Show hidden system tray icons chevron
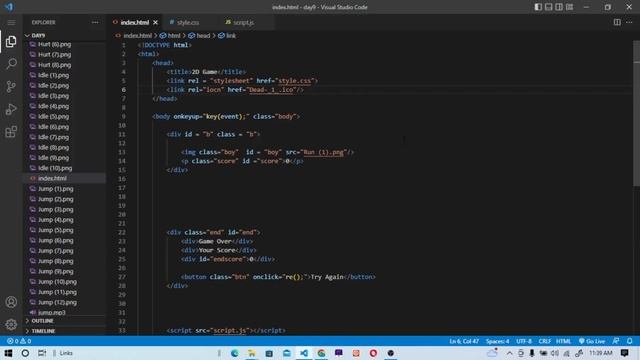The width and height of the screenshot is (640, 360). point(509,353)
